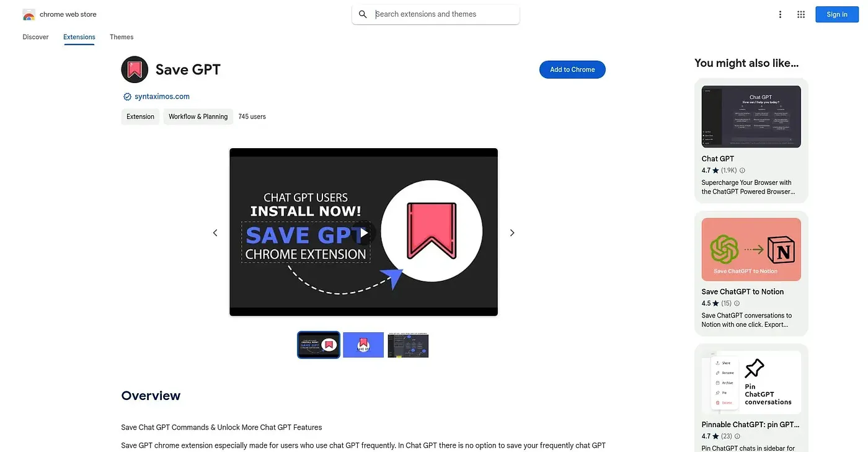The image size is (868, 452).
Task: Click the 'You might also like…' heading
Action: coord(746,63)
